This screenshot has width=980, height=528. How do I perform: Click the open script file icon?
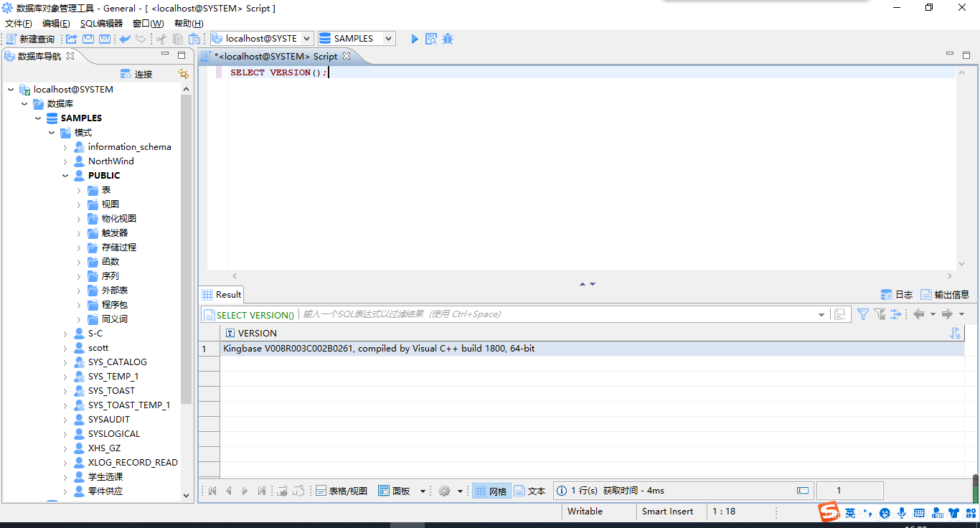click(x=72, y=39)
